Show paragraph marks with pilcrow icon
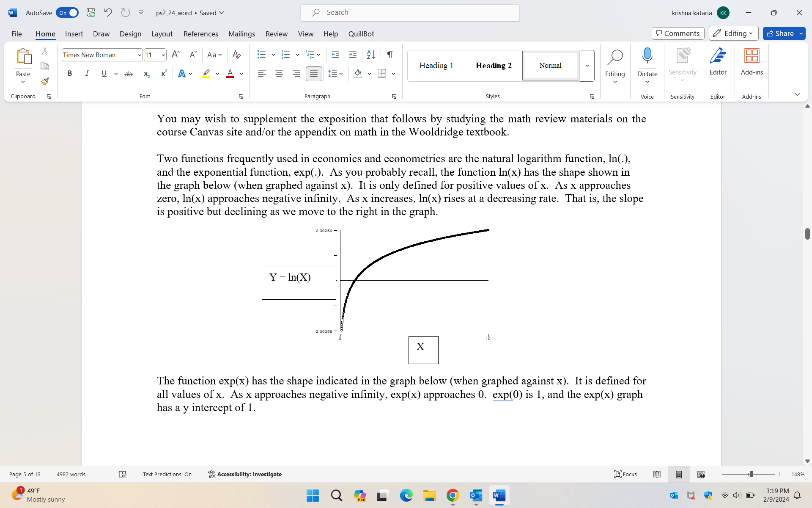The width and height of the screenshot is (812, 508). point(390,55)
